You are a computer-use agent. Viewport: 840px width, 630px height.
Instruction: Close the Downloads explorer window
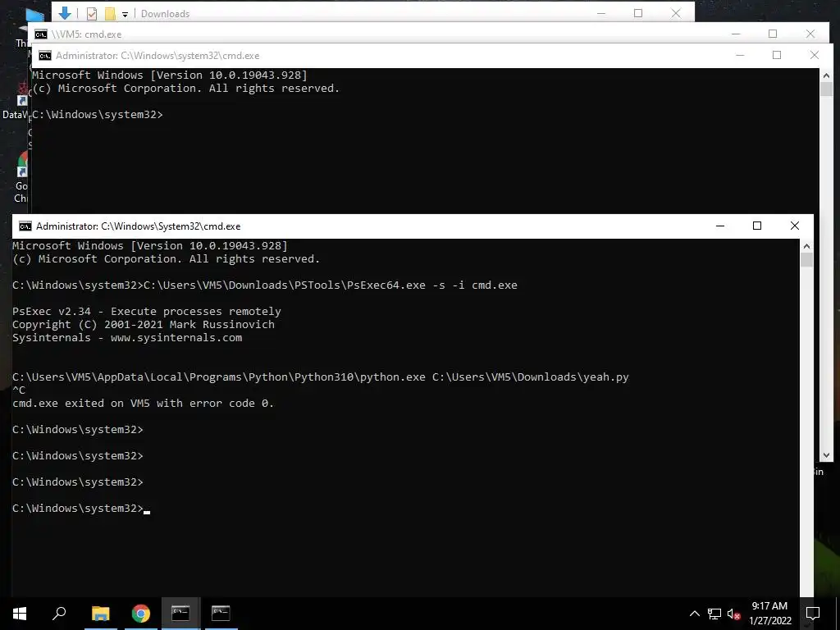coord(676,13)
